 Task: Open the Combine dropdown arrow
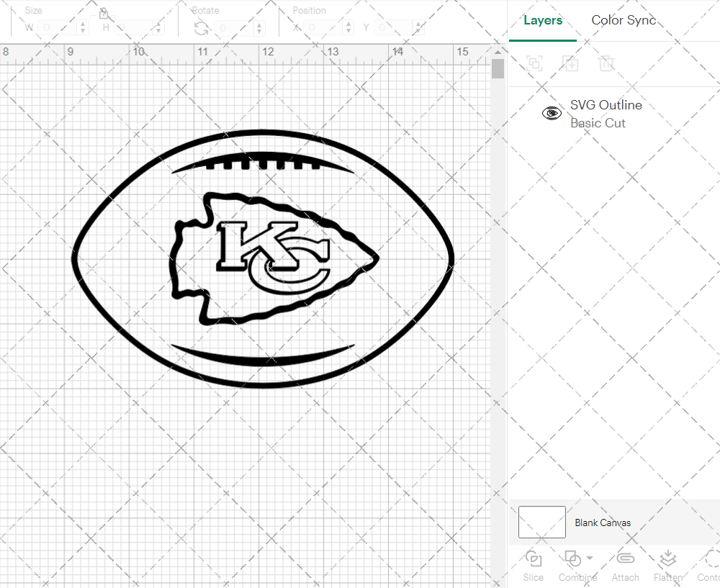pyautogui.click(x=590, y=558)
